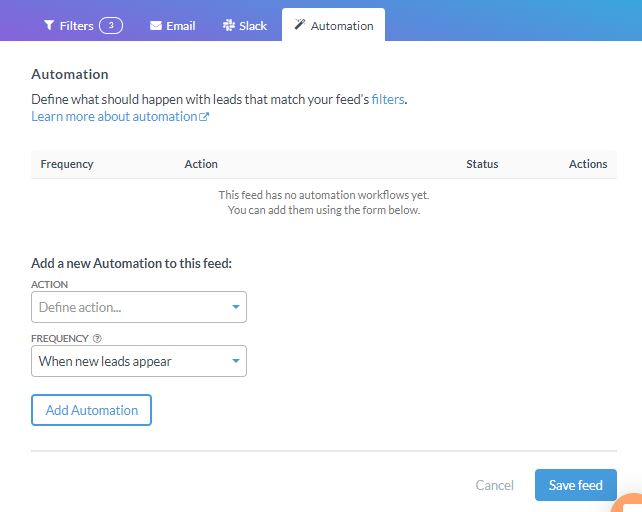Click the Define action dropdown arrow
This screenshot has width=642, height=512.
click(x=236, y=307)
